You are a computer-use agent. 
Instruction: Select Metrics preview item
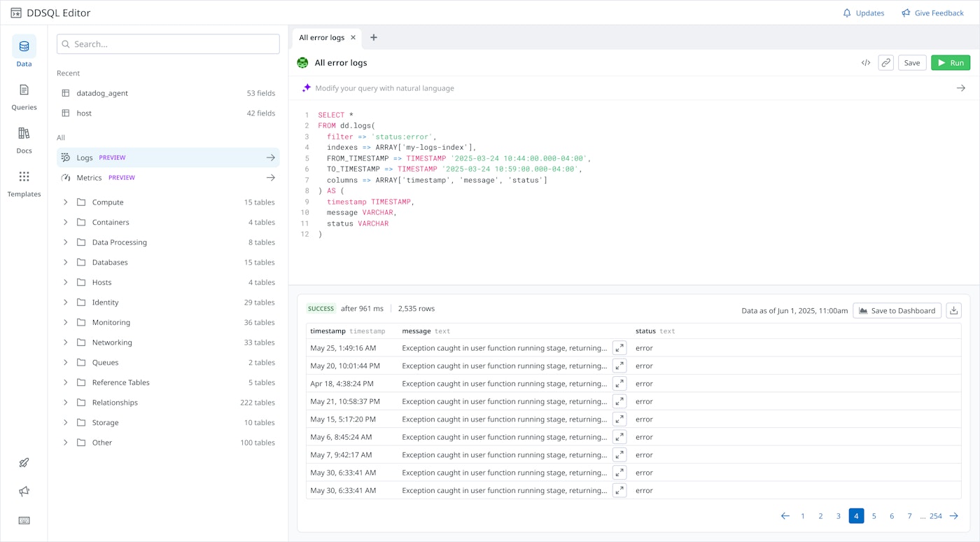(x=168, y=178)
